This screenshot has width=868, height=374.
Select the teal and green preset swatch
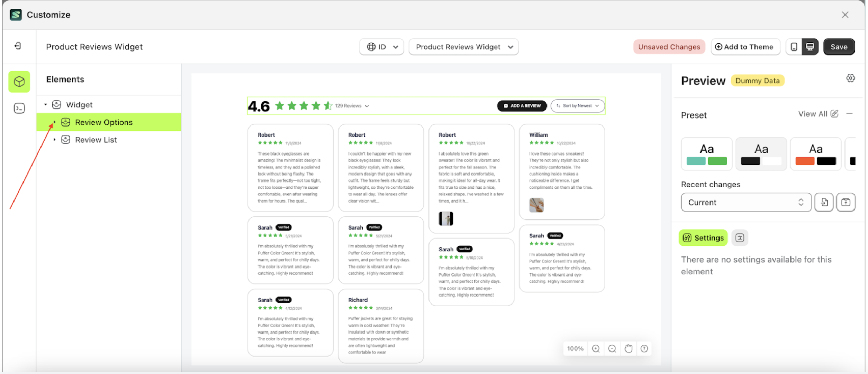pos(707,154)
